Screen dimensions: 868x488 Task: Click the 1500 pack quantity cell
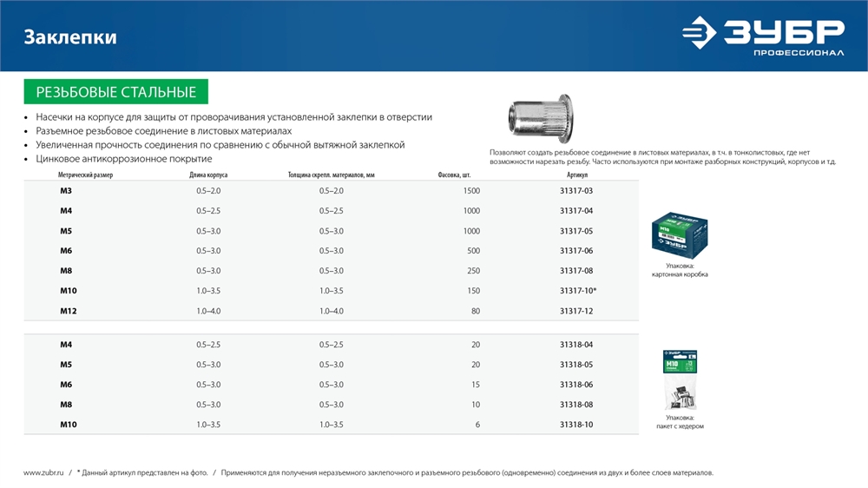[470, 190]
